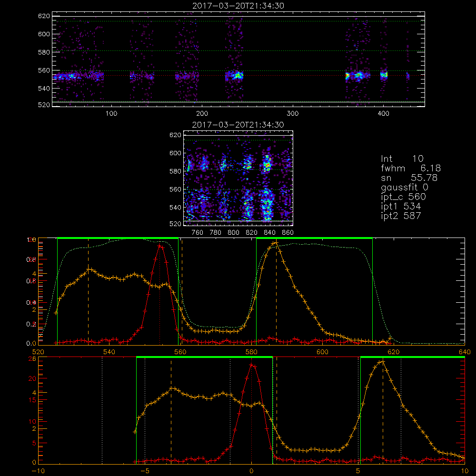Click x-axis tick label 840 on middle image

pyautogui.click(x=269, y=233)
